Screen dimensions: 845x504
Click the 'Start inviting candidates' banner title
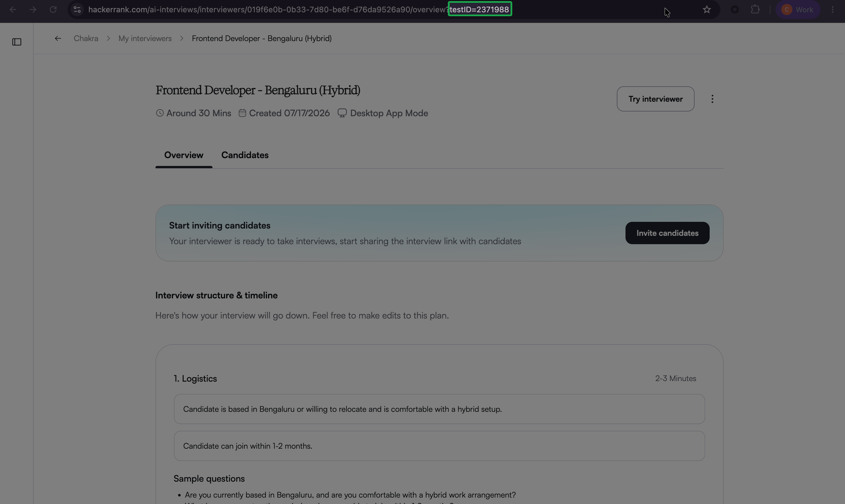pyautogui.click(x=219, y=225)
